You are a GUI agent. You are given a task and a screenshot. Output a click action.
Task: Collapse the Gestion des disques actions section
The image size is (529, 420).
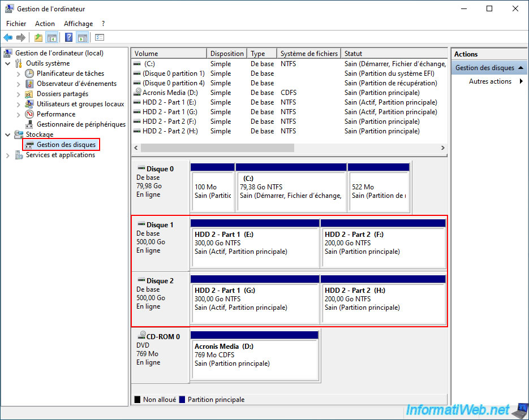[x=520, y=68]
